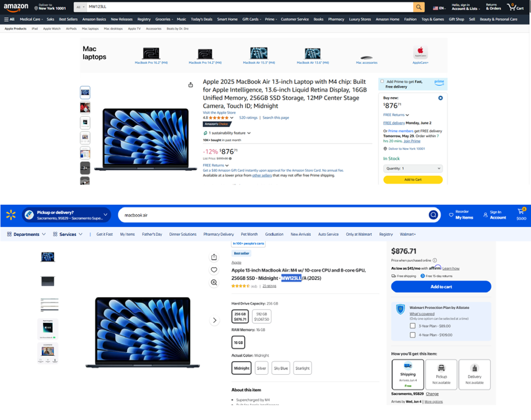Open the other sellers link

(x=262, y=175)
